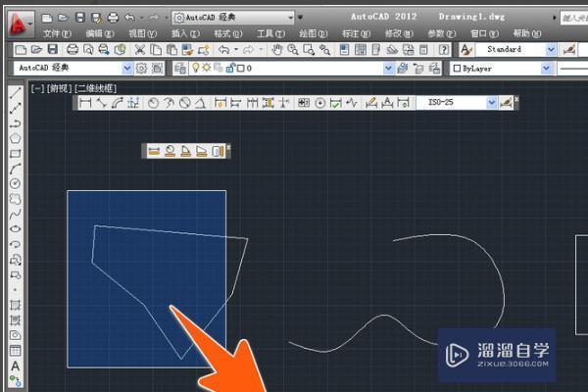Viewport: 588px width, 392px height.
Task: Toggle layer 0 lock padlock icon
Action: (230, 68)
